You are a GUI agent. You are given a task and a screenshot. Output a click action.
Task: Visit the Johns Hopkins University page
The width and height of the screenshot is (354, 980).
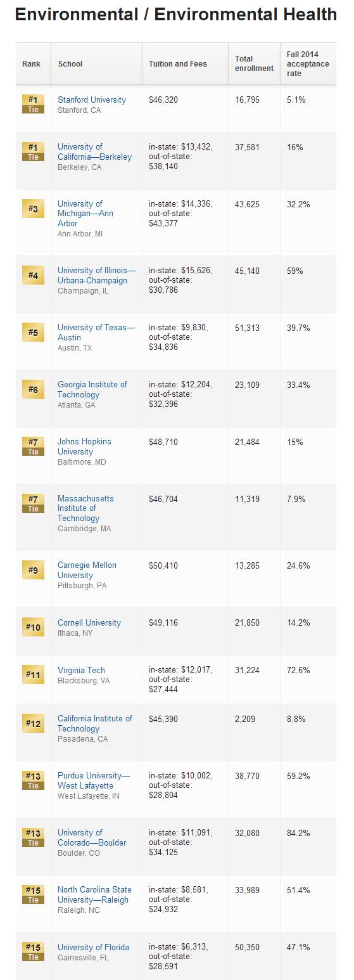click(x=84, y=447)
